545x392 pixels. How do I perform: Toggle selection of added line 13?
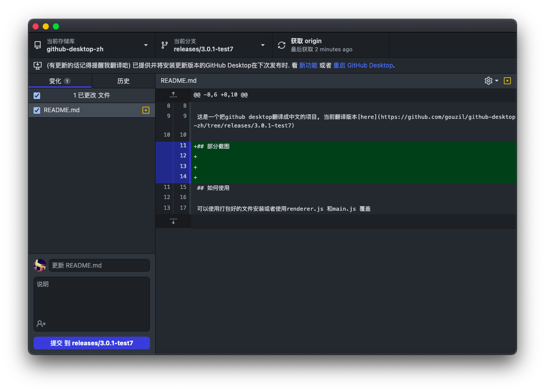pos(173,167)
